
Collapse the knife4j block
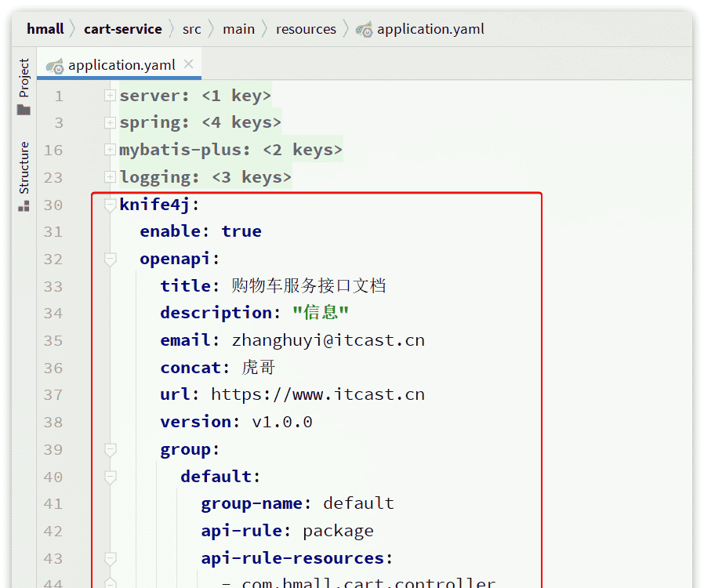[111, 205]
